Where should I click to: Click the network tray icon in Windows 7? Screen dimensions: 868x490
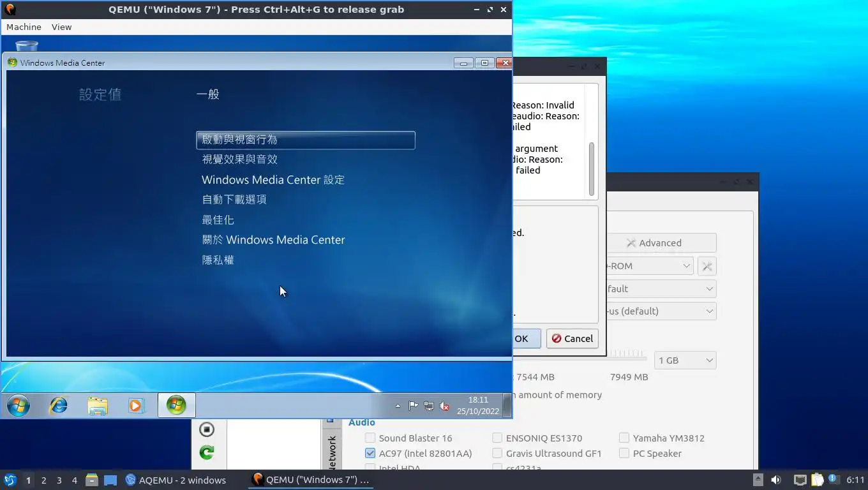[x=429, y=406]
